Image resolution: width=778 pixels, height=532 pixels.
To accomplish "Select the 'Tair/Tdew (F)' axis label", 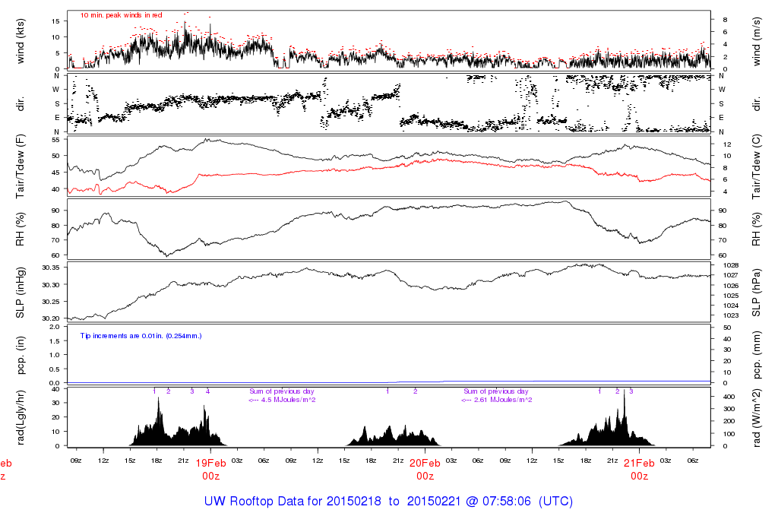I will coord(21,166).
